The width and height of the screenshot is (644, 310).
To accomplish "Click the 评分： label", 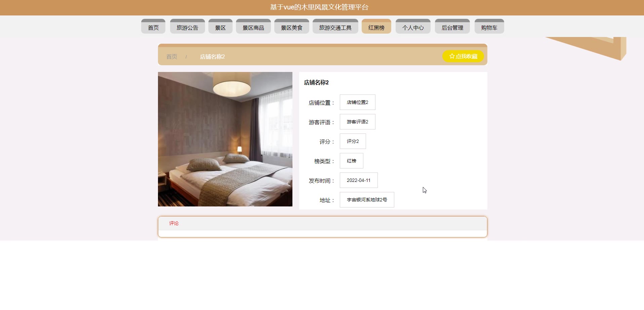I will 327,142.
